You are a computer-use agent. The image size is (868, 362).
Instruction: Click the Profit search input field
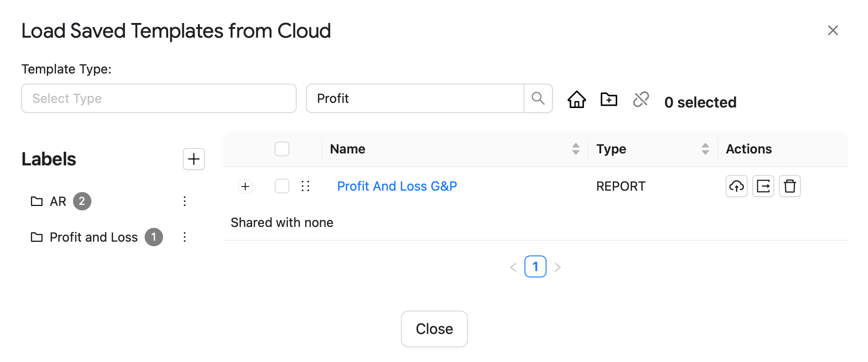[415, 98]
